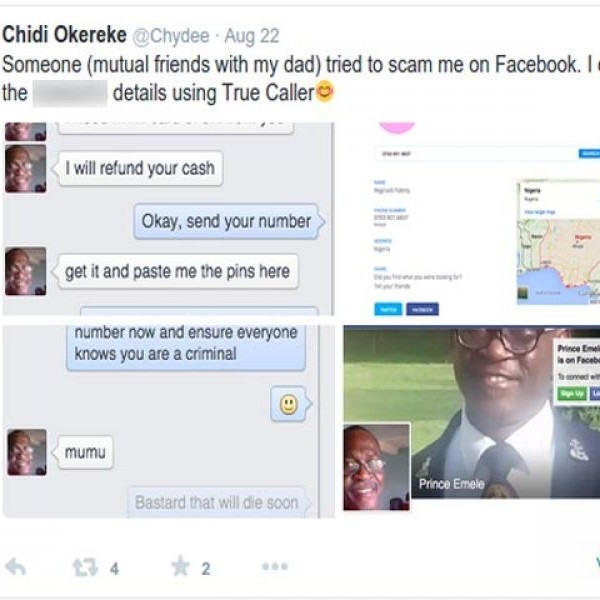Click the dark blue Facebook share button

click(x=422, y=309)
